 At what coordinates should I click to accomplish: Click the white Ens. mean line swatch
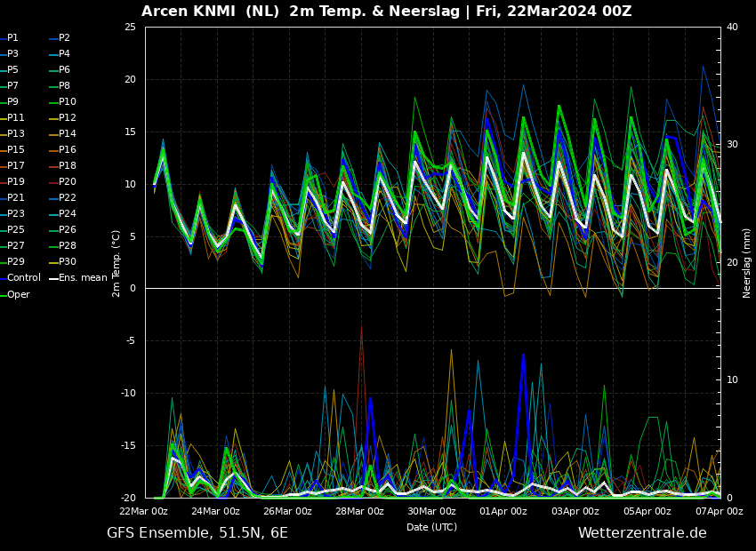point(52,279)
